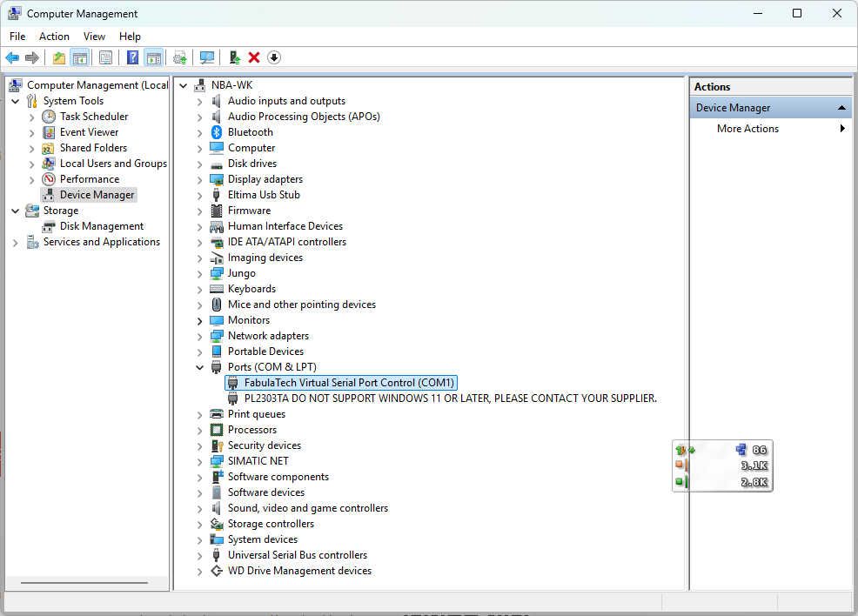858x616 pixels.
Task: Click the update device driver toolbar icon
Action: pos(235,57)
